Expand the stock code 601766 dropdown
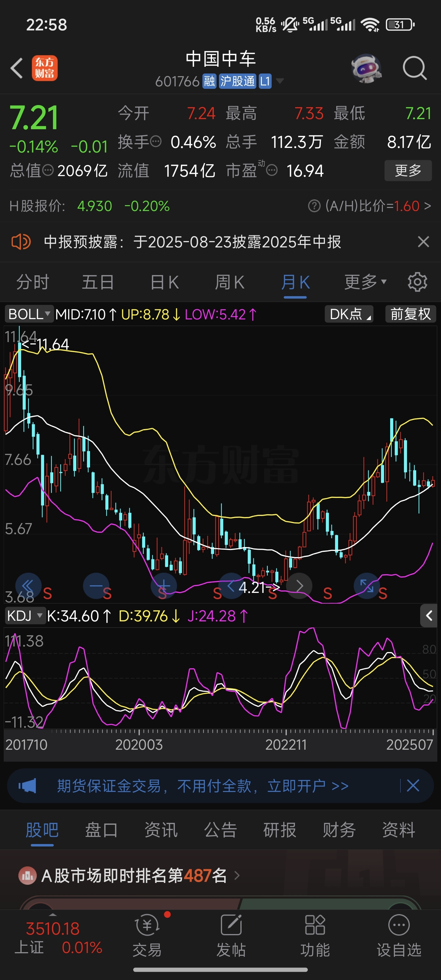The width and height of the screenshot is (441, 980). click(x=279, y=81)
